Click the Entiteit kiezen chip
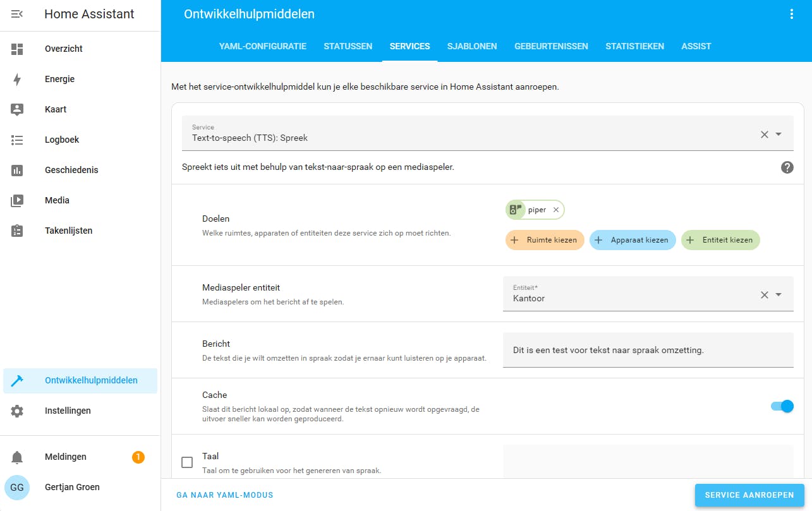This screenshot has height=511, width=812. pos(720,240)
